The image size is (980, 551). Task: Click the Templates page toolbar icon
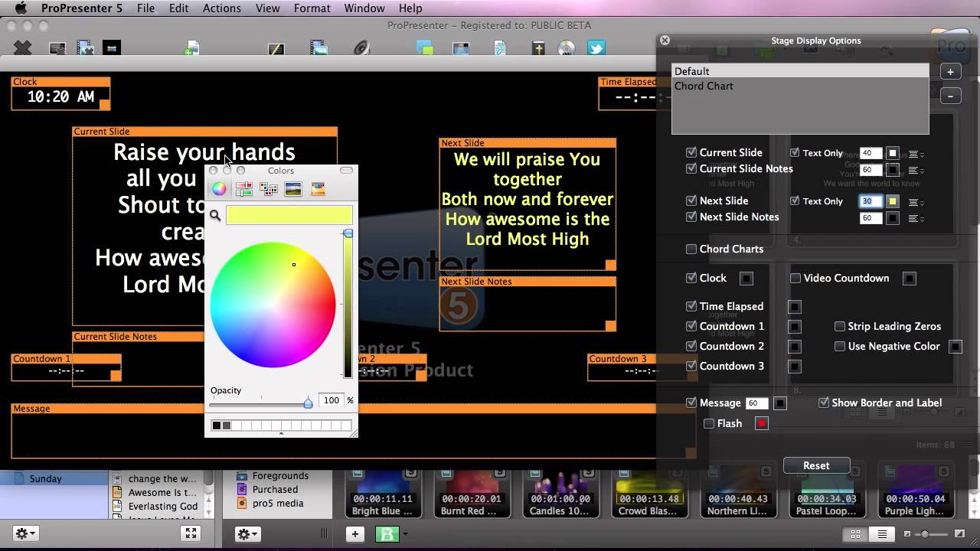pos(500,48)
